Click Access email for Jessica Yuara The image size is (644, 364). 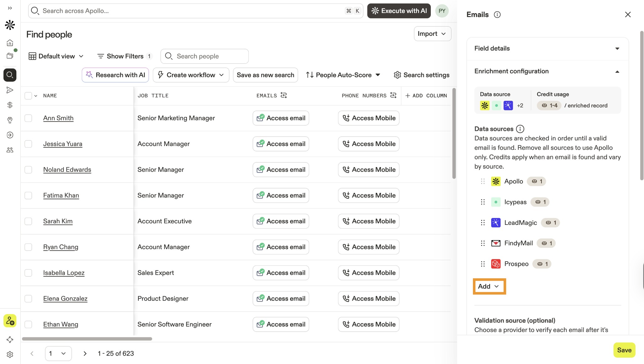281,144
